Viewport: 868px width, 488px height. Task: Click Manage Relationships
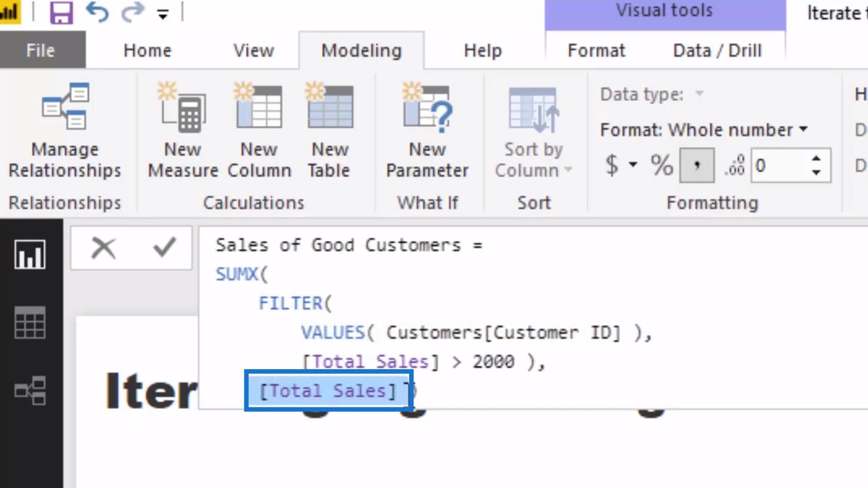tap(65, 131)
